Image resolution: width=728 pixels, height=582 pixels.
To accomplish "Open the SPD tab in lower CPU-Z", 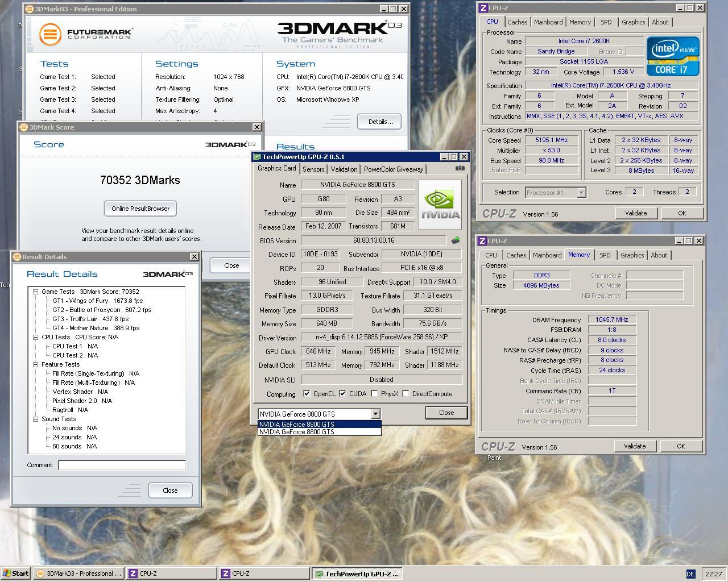I will pos(605,255).
